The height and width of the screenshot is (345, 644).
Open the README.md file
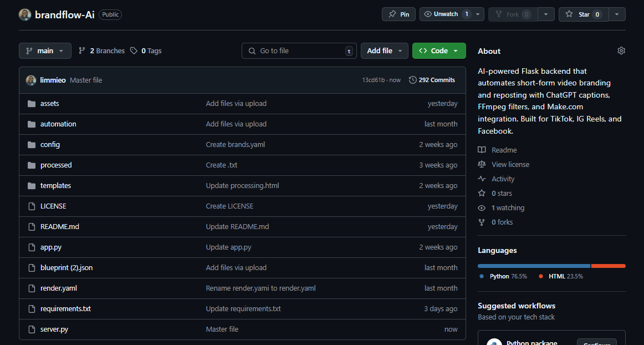59,227
